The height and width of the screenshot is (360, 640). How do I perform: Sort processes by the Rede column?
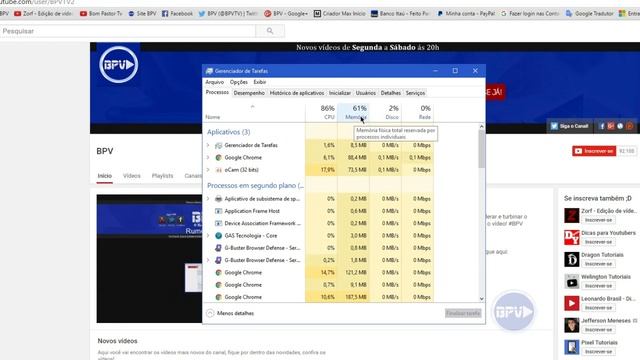pyautogui.click(x=418, y=112)
